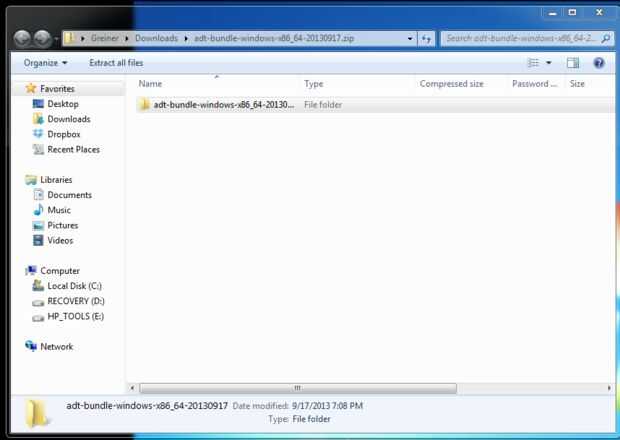Click the Network icon

31,346
